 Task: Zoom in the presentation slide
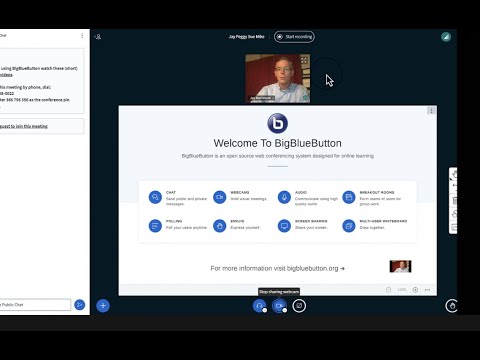click(x=415, y=290)
